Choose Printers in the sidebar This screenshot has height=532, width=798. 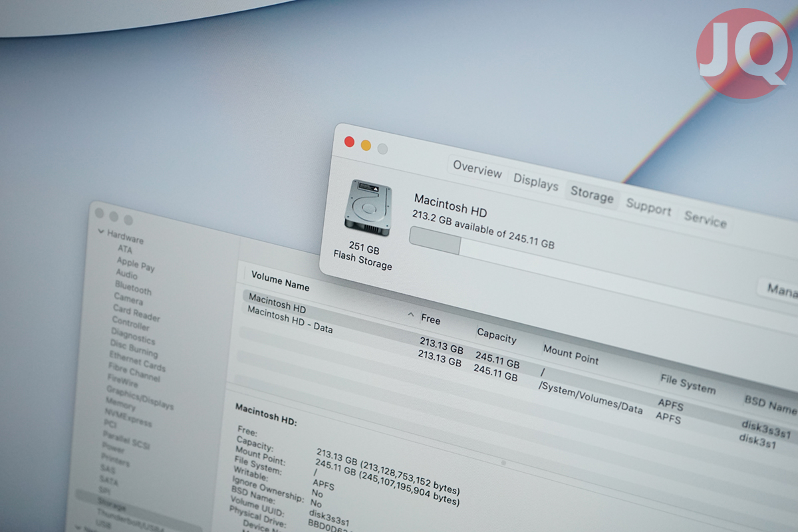[115, 459]
